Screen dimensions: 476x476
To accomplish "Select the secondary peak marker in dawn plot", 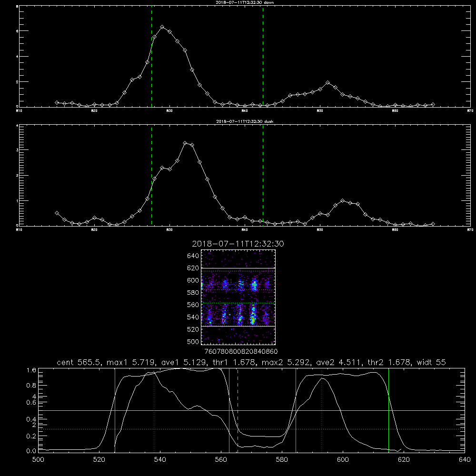I will click(327, 82).
